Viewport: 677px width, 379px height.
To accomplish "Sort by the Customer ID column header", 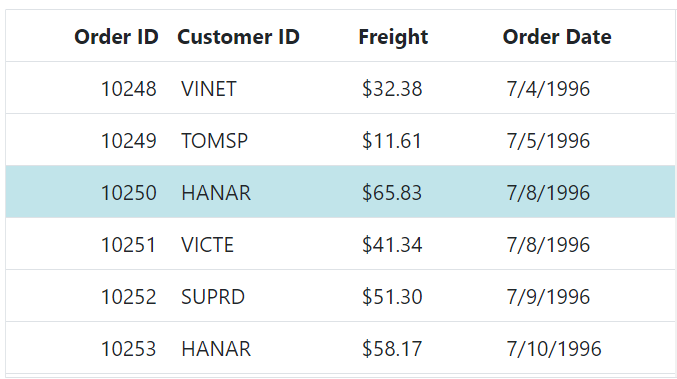I will pos(238,37).
